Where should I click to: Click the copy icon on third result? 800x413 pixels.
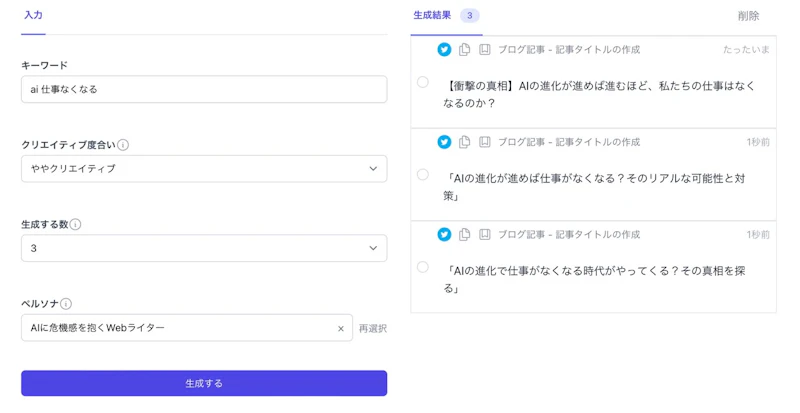coord(465,234)
